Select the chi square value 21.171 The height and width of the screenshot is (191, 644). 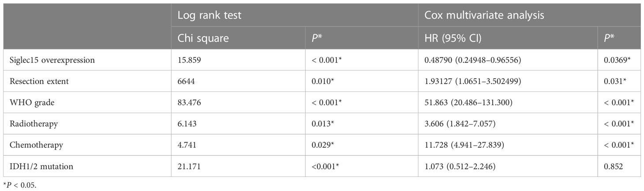click(x=190, y=167)
